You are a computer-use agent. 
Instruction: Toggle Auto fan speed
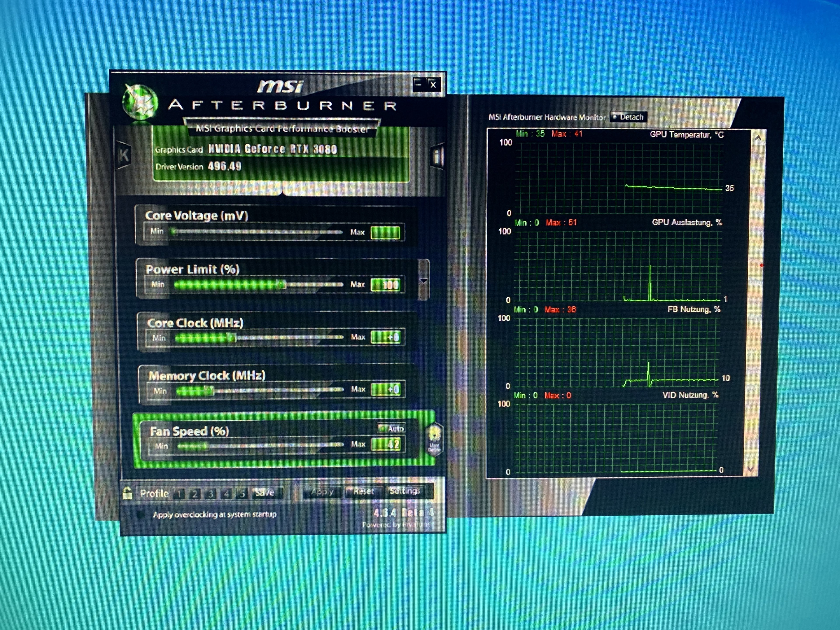[x=391, y=428]
